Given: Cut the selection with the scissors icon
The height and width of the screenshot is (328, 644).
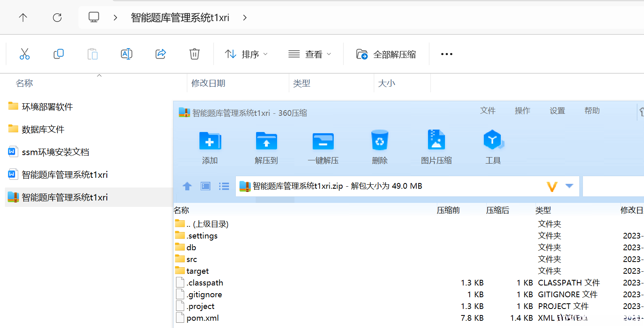Looking at the screenshot, I should coord(25,54).
